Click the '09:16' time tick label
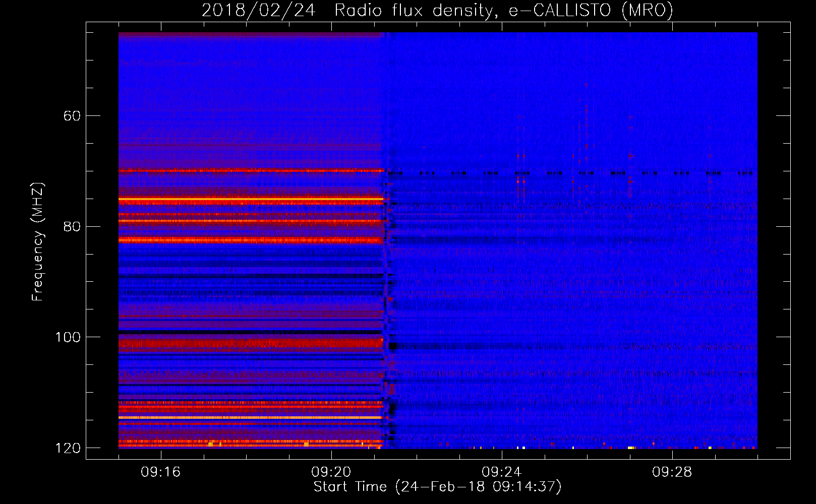 [x=161, y=472]
